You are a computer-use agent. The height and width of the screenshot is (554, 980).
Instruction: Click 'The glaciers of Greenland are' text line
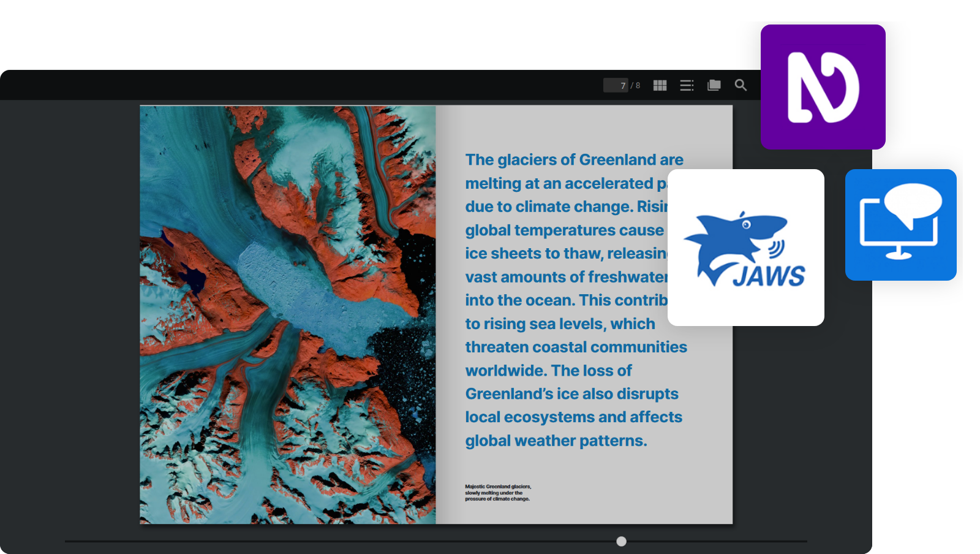click(x=574, y=160)
